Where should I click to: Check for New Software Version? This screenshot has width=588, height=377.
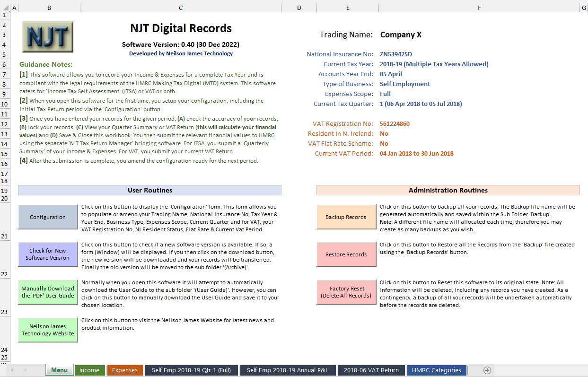48,254
